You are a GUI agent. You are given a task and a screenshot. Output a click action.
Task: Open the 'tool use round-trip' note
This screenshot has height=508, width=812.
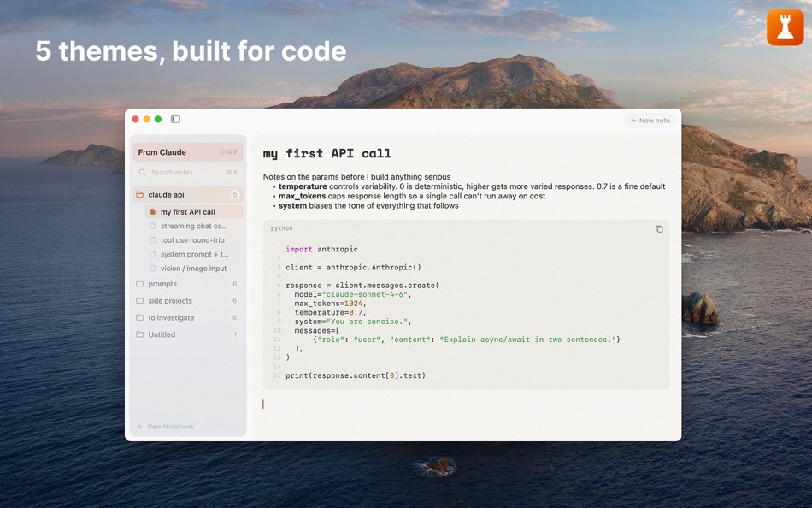[194, 240]
